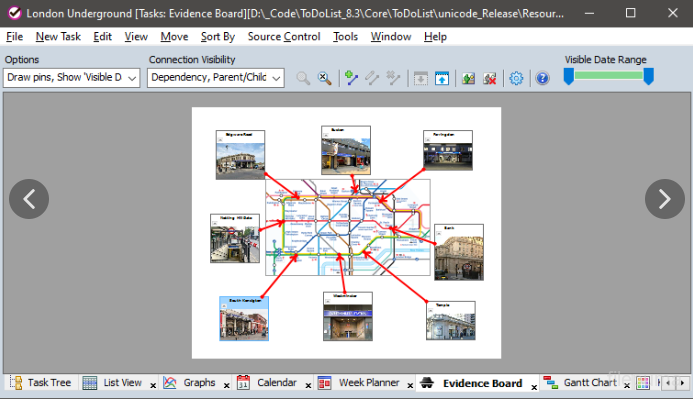Click the clear background image icon
Viewport: 693px width, 401px height.
pyautogui.click(x=490, y=79)
